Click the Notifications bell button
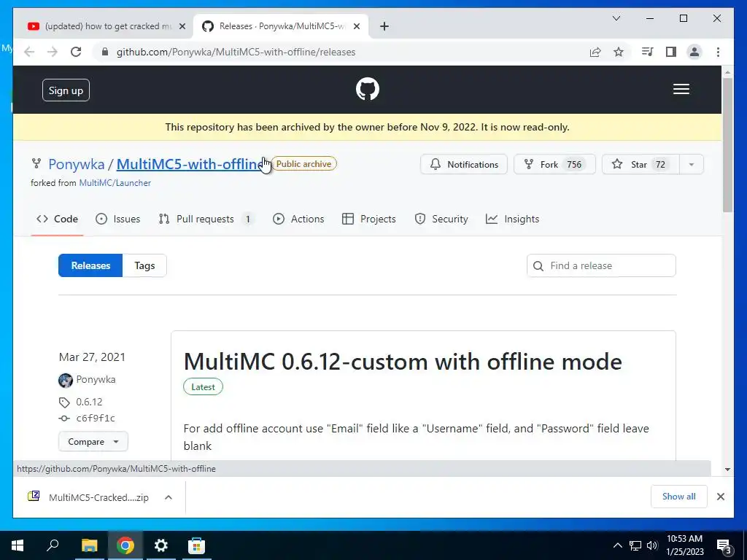 (x=463, y=164)
